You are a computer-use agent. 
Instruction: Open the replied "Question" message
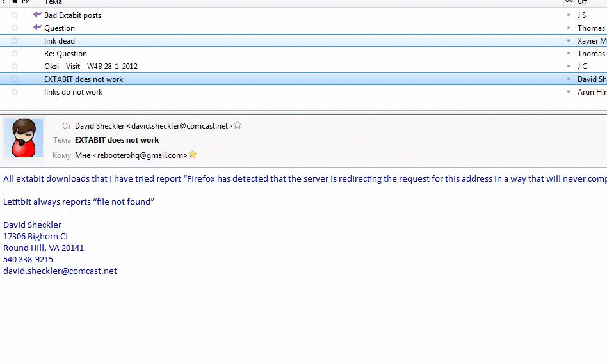point(60,28)
